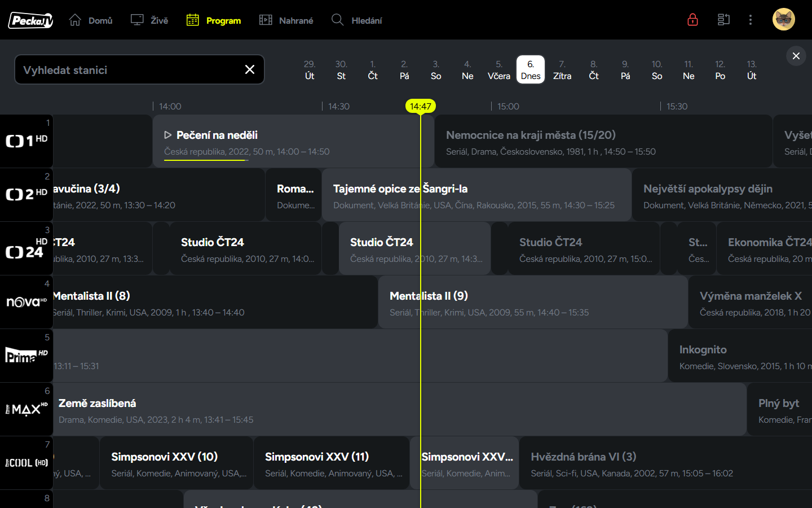Open the list layout icon
The height and width of the screenshot is (508, 812).
click(x=723, y=20)
